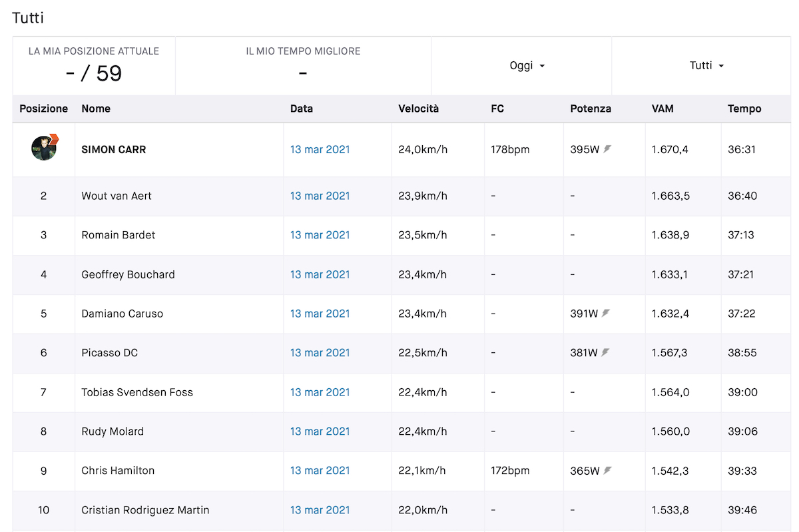This screenshot has width=799, height=532.
Task: Click Simon Carr's profile avatar
Action: click(x=44, y=148)
